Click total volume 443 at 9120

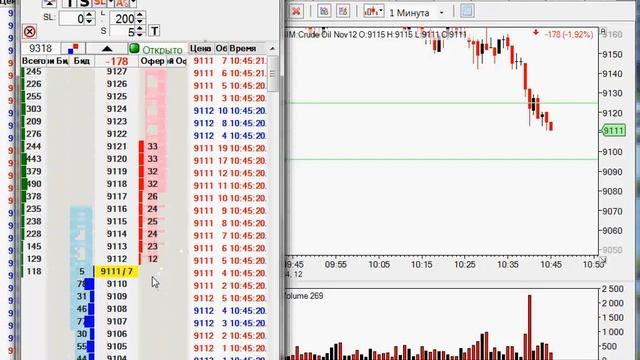[x=33, y=159]
